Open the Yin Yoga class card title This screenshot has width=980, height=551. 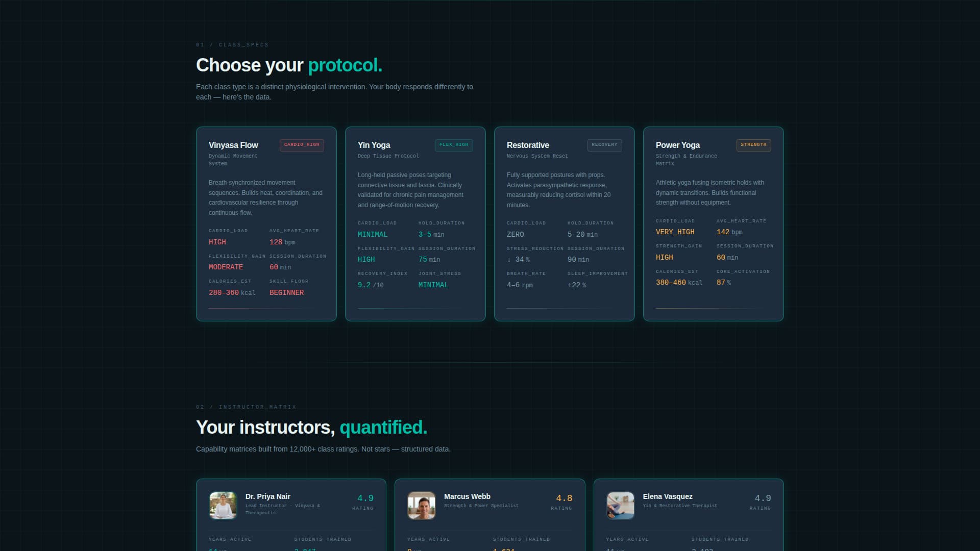(x=374, y=145)
